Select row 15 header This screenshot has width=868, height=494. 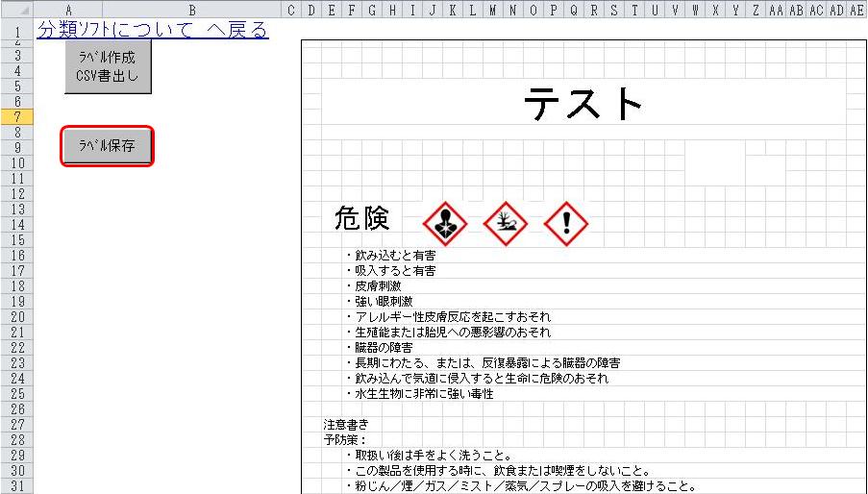pyautogui.click(x=17, y=240)
